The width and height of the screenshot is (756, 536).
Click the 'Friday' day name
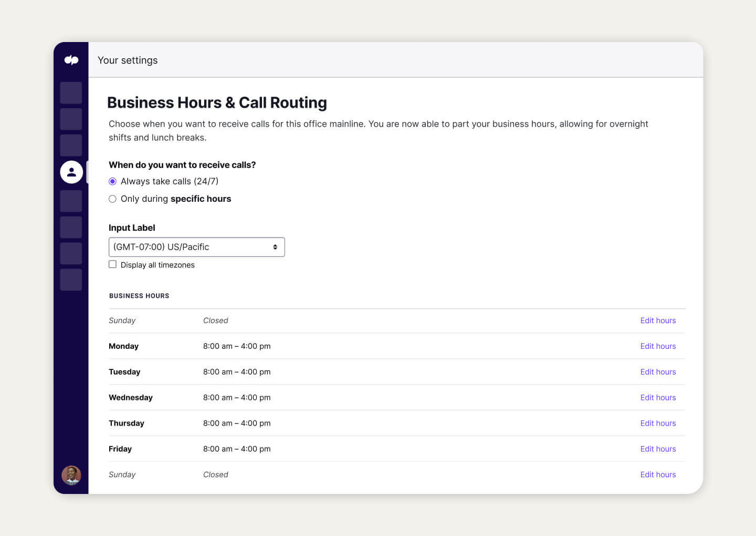(x=120, y=449)
